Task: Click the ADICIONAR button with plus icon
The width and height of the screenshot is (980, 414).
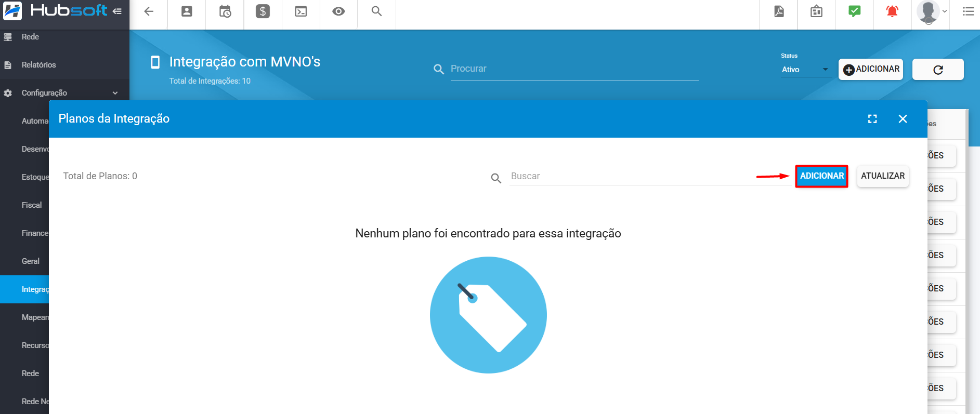Action: point(871,70)
